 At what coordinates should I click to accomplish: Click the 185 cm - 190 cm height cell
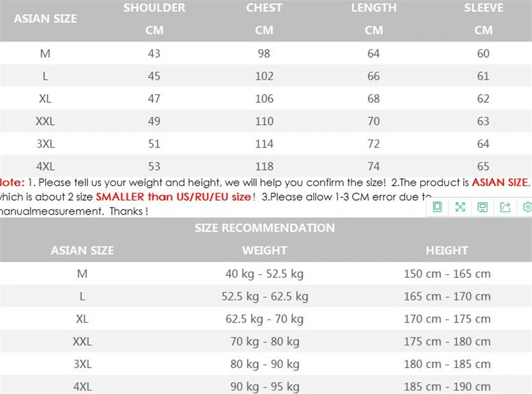(x=447, y=387)
